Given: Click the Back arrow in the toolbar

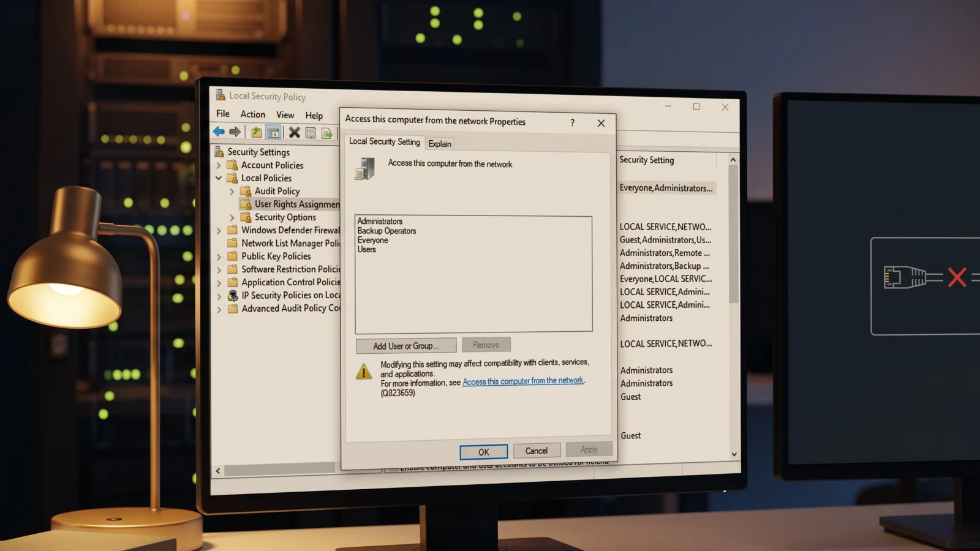Looking at the screenshot, I should [x=219, y=132].
